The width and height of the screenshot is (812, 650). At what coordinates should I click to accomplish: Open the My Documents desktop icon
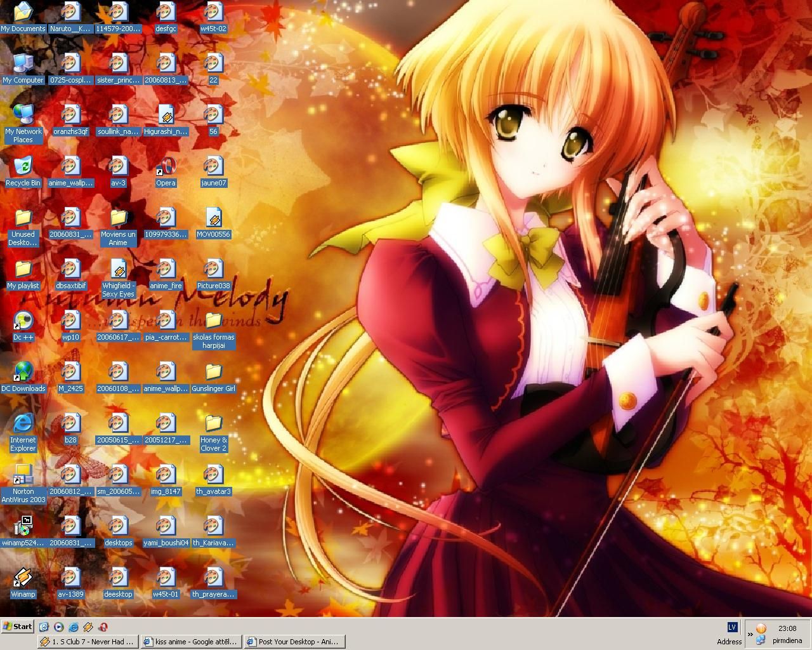click(23, 17)
